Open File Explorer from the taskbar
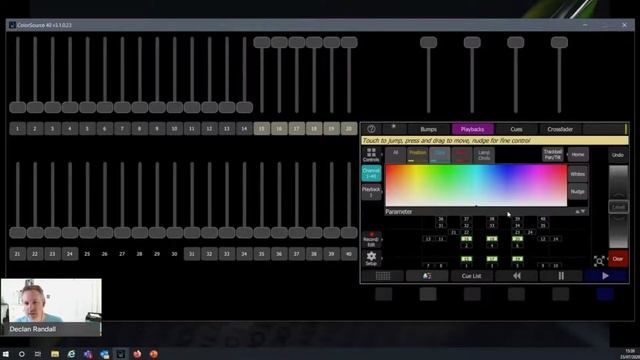Image resolution: width=640 pixels, height=360 pixels. 55,354
